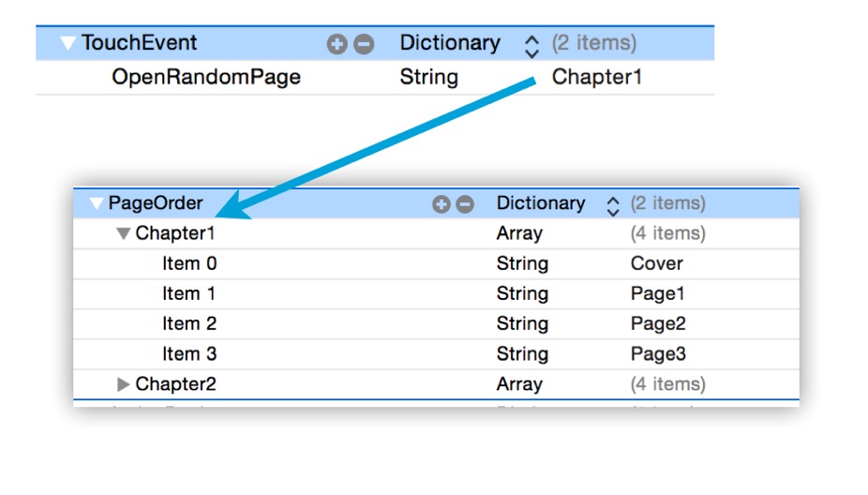Select the Item 0 row key
Screen dimensions: 868x495
tap(189, 264)
